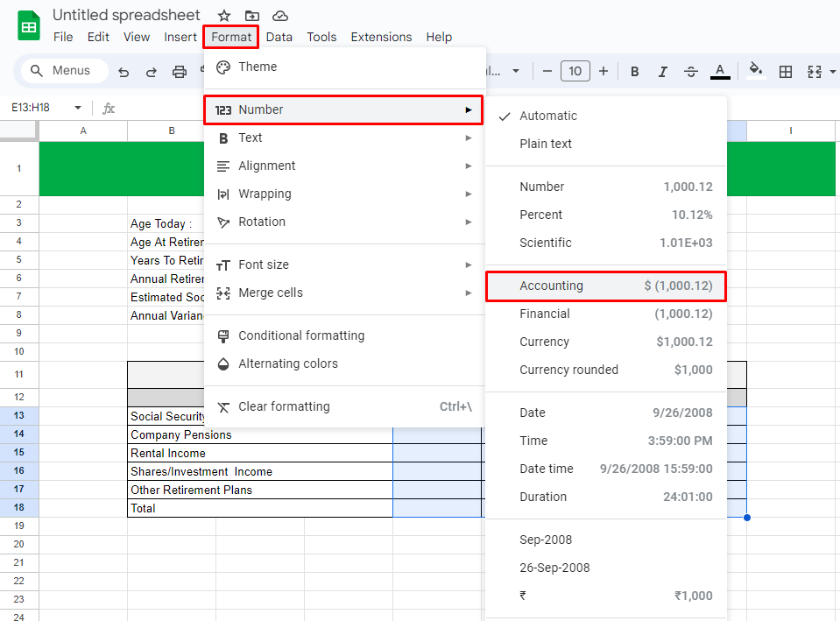Select the Currency rounded format
The height and width of the screenshot is (621, 840).
(606, 370)
